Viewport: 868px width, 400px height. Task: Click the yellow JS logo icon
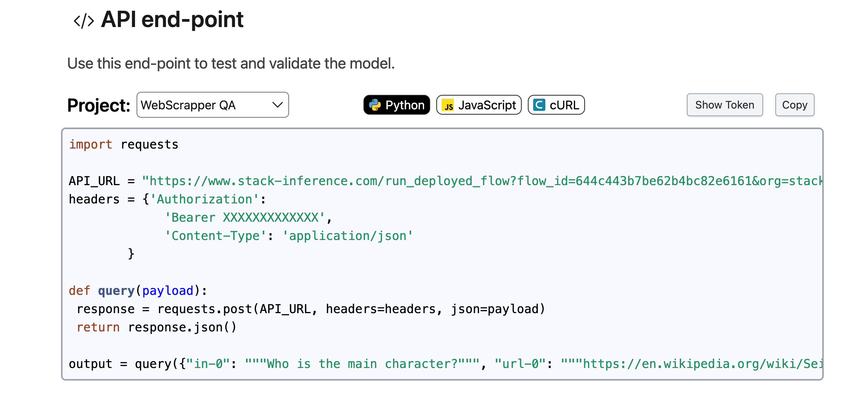tap(448, 105)
